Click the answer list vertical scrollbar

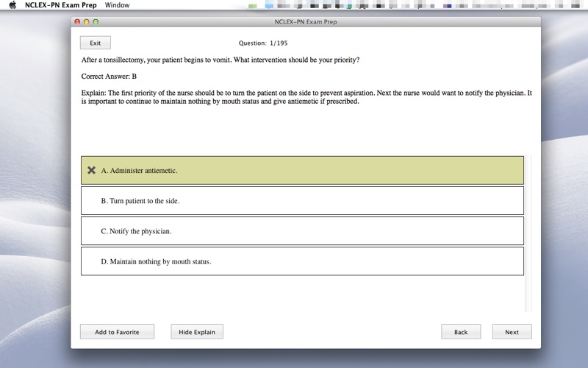click(x=528, y=233)
